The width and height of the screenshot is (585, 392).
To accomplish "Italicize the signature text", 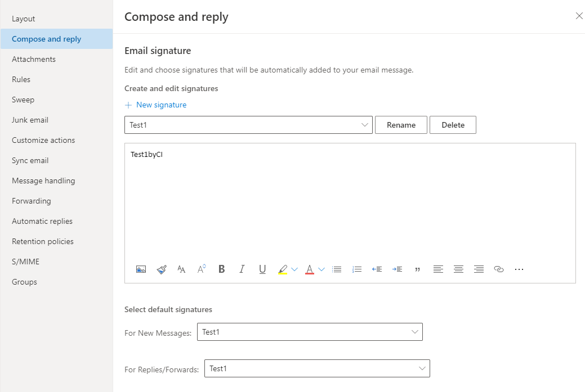I will point(242,269).
